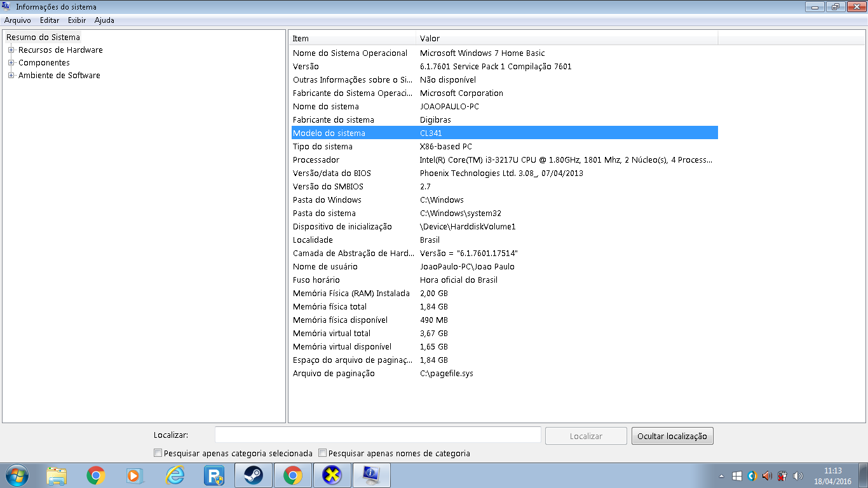Enable 'Pesquisar apenas categoria selecionada' checkbox

click(x=158, y=453)
